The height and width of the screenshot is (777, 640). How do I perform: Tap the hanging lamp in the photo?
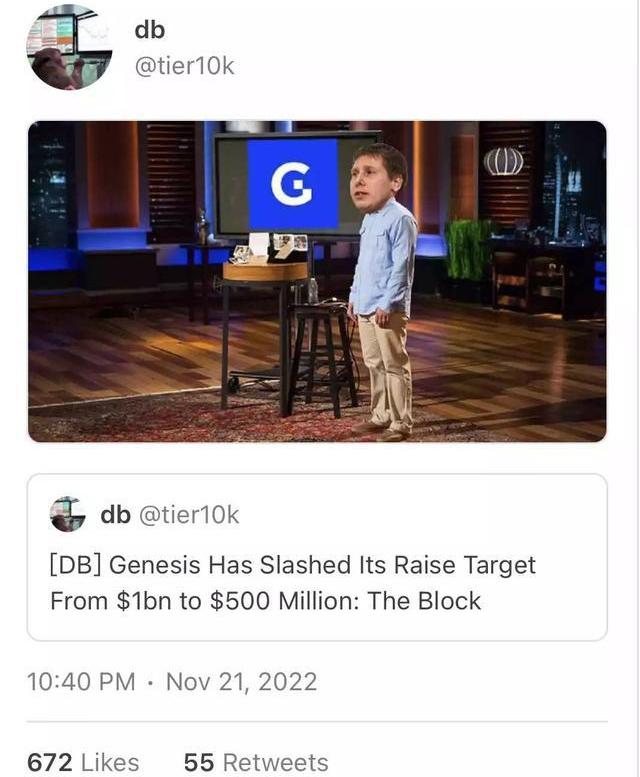[503, 161]
